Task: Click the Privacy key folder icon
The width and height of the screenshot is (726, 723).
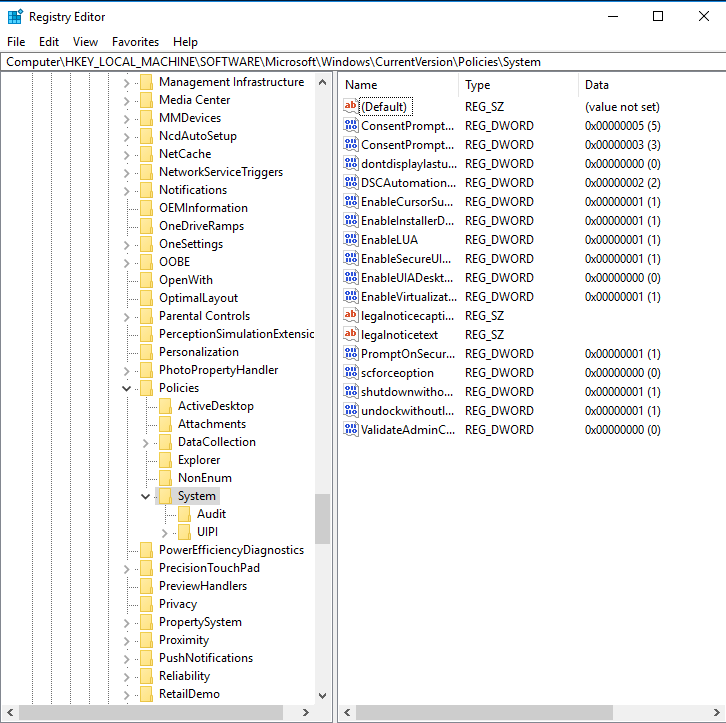Action: pyautogui.click(x=146, y=604)
